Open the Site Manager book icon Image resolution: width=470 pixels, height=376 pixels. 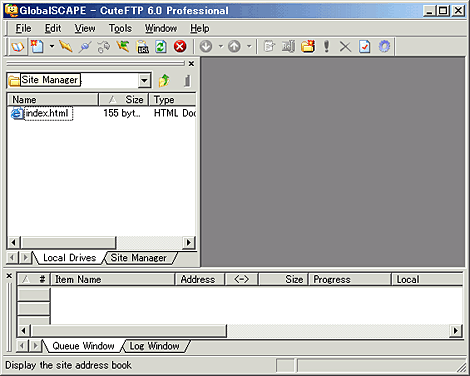pos(18,47)
